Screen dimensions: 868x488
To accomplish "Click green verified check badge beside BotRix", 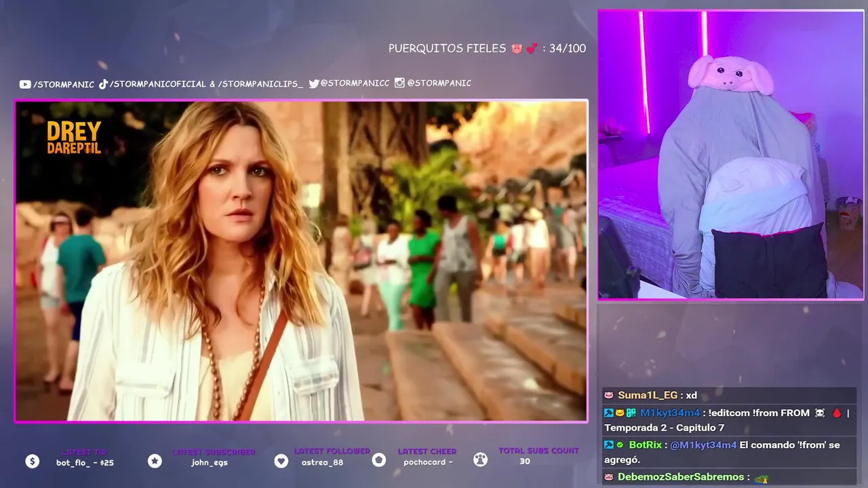I will tap(620, 445).
